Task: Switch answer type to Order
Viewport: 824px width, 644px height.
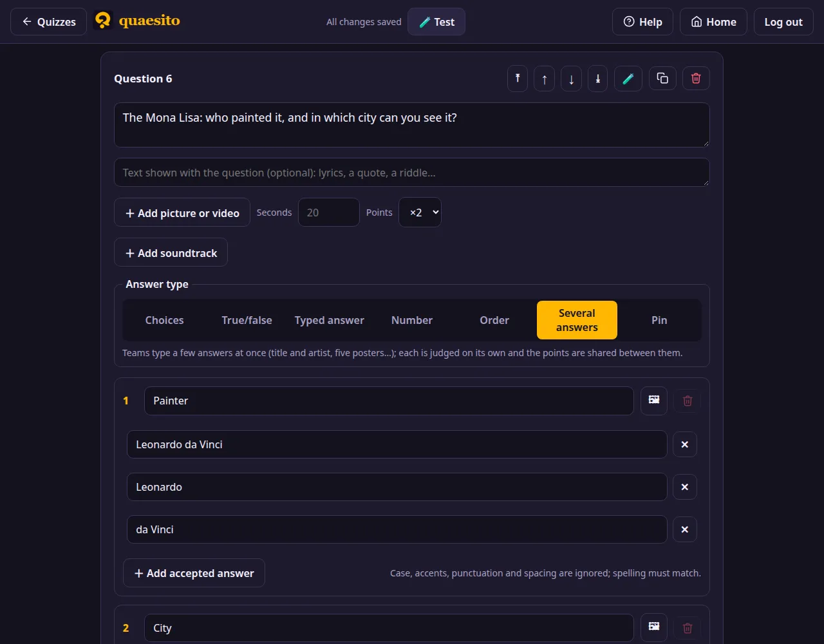Action: coord(494,320)
